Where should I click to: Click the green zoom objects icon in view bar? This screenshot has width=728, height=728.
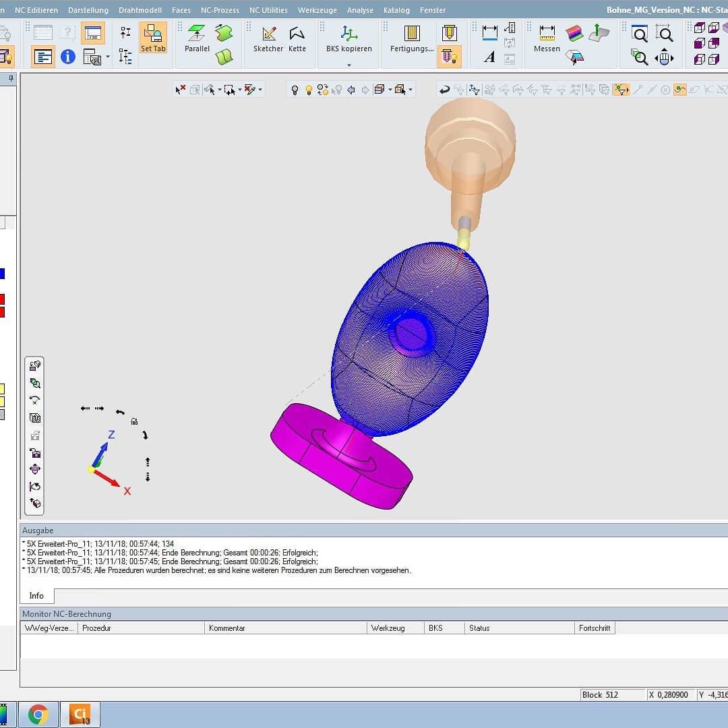point(35,383)
